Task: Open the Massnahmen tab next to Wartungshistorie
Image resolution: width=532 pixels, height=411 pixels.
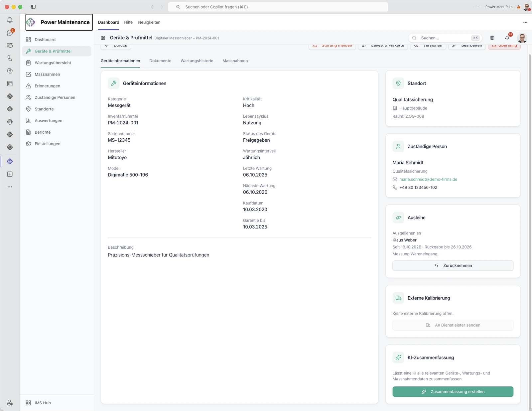Action: 235,61
